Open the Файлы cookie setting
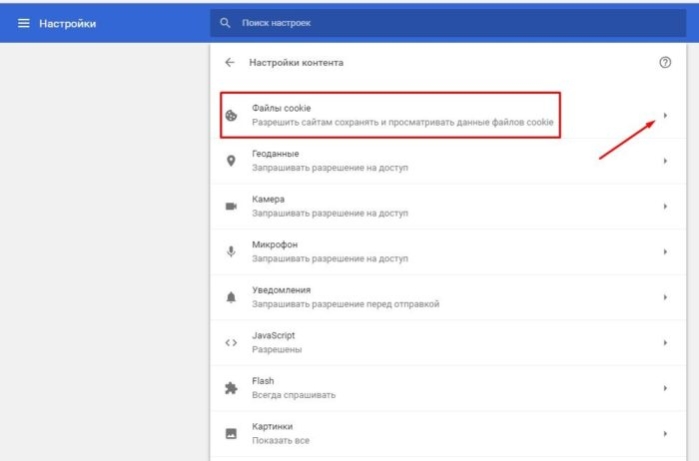 pos(448,115)
